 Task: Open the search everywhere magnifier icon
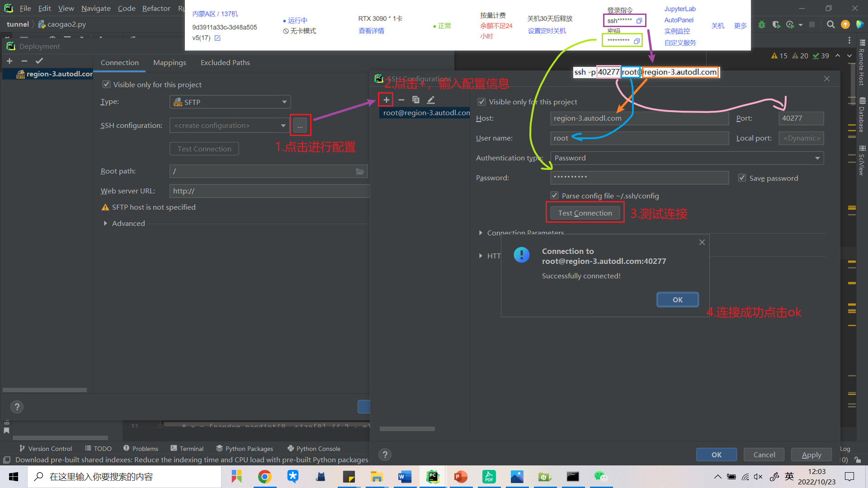pos(830,24)
